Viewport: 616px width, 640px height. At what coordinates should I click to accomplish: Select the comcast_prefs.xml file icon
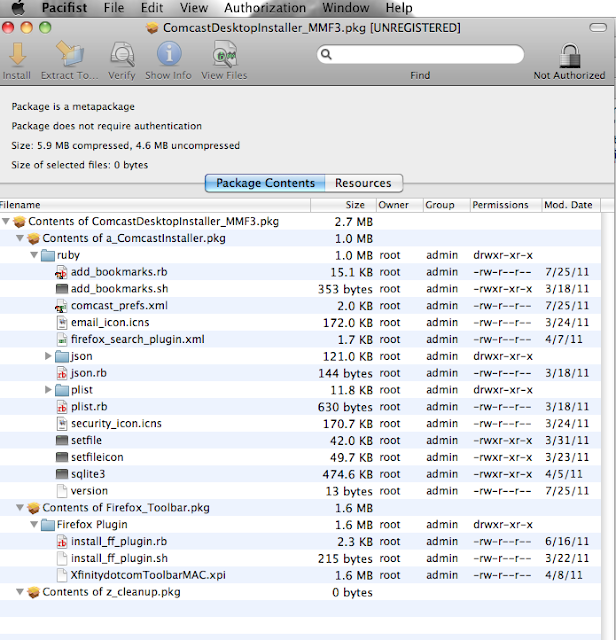61,306
